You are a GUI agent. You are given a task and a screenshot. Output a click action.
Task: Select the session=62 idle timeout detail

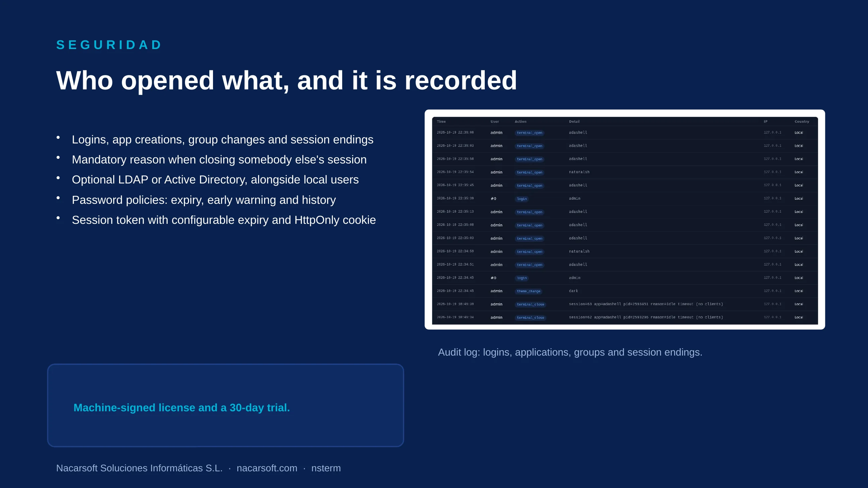pos(646,317)
